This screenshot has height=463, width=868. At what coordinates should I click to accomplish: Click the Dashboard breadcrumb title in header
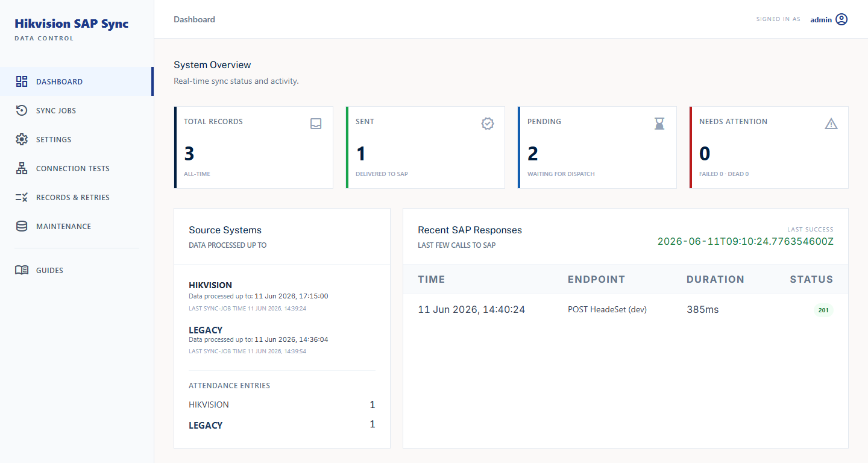(194, 20)
